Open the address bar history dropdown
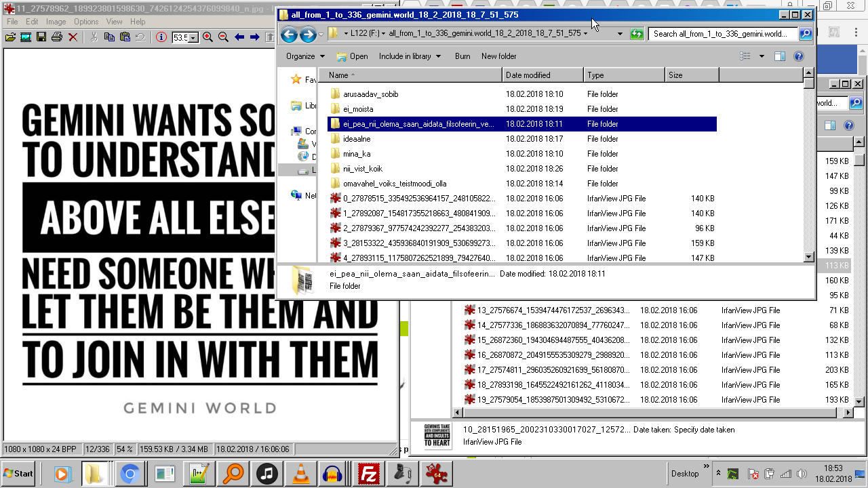This screenshot has height=488, width=868. (x=620, y=34)
